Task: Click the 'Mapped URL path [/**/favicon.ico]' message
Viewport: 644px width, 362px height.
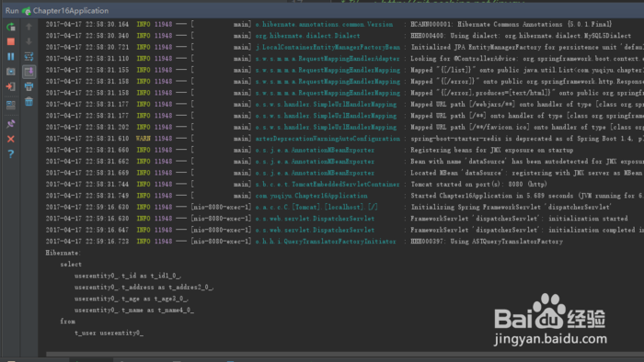Action: click(x=527, y=128)
